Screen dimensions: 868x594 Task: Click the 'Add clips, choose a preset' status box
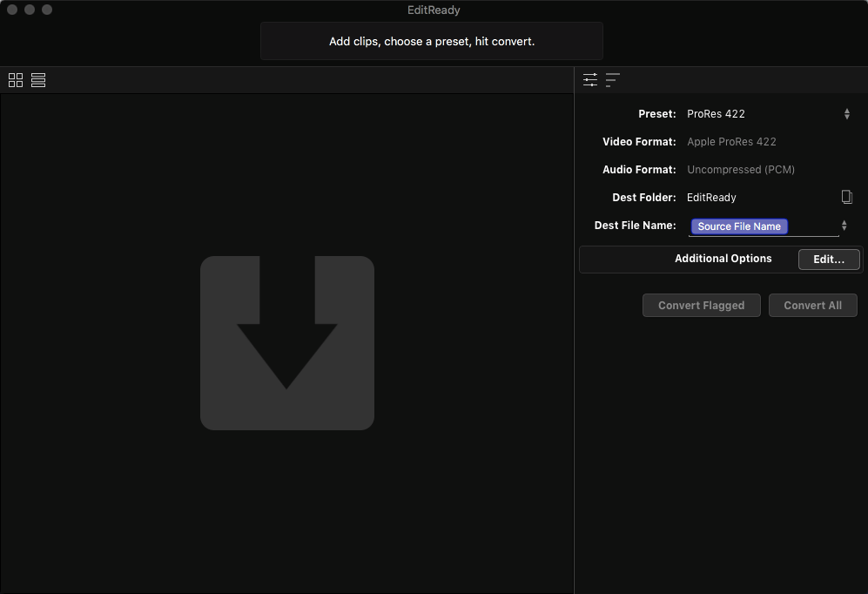point(432,41)
